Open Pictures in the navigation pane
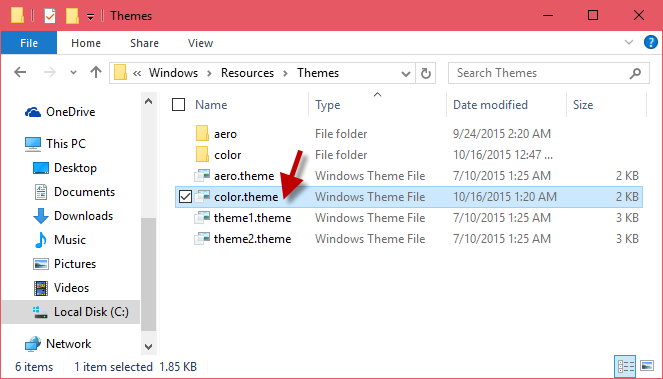The image size is (663, 379). [x=65, y=264]
